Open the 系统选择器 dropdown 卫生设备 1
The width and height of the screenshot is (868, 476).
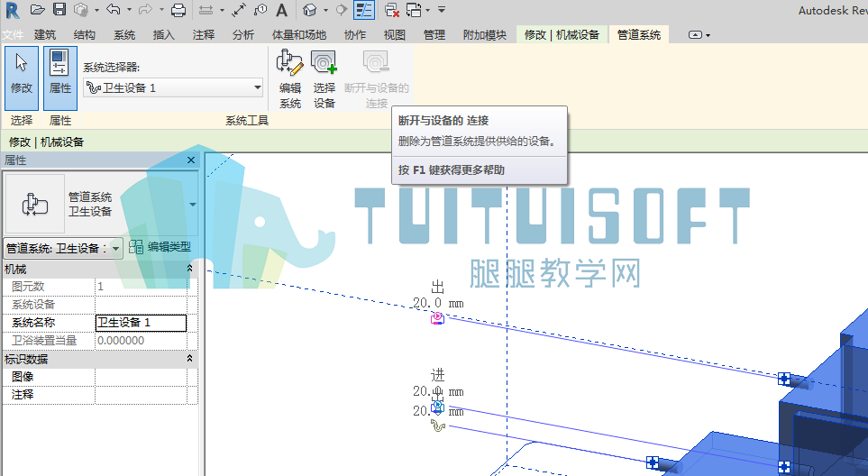[173, 87]
